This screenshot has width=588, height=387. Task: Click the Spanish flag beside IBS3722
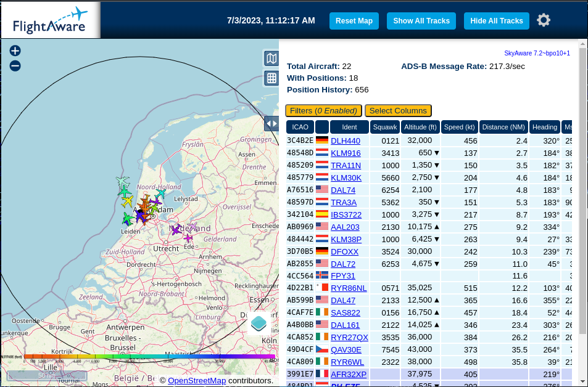tap(321, 214)
